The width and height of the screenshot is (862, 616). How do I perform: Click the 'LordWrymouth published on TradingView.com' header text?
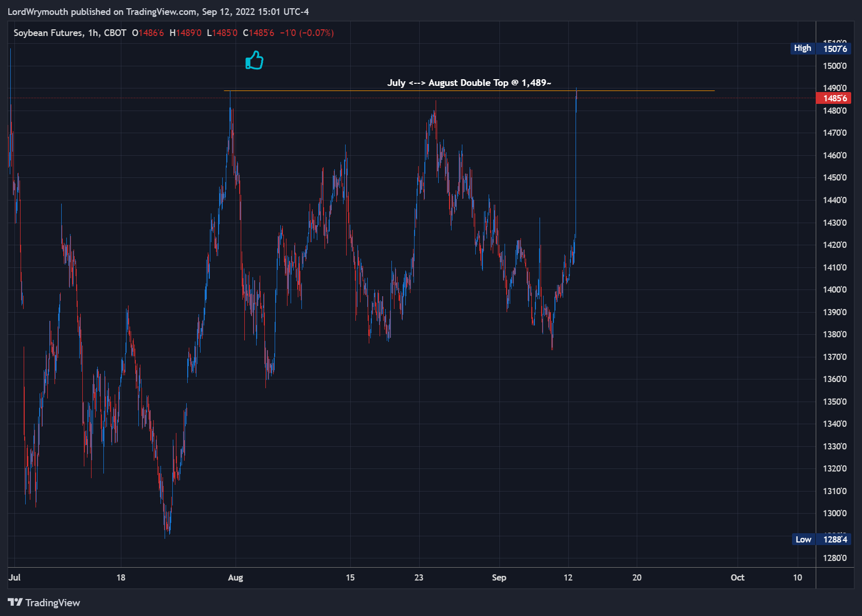[x=102, y=12]
